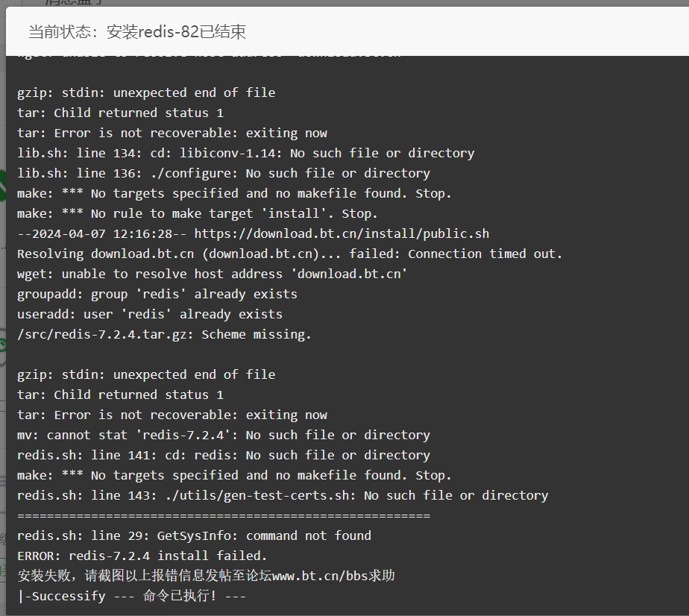Image resolution: width=689 pixels, height=616 pixels.
Task: Click the https://download.bt.cn/install/public.sh URL
Action: (x=342, y=233)
